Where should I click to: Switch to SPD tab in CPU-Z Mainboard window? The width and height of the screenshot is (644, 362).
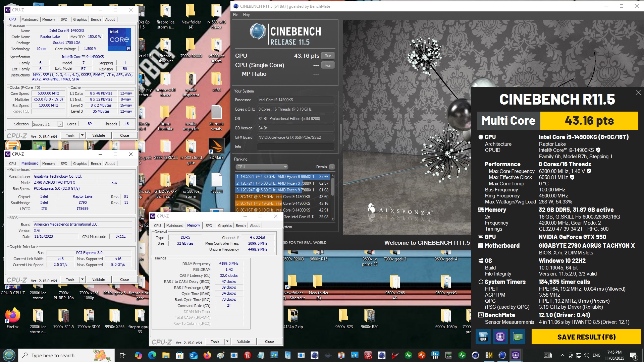[x=64, y=164]
